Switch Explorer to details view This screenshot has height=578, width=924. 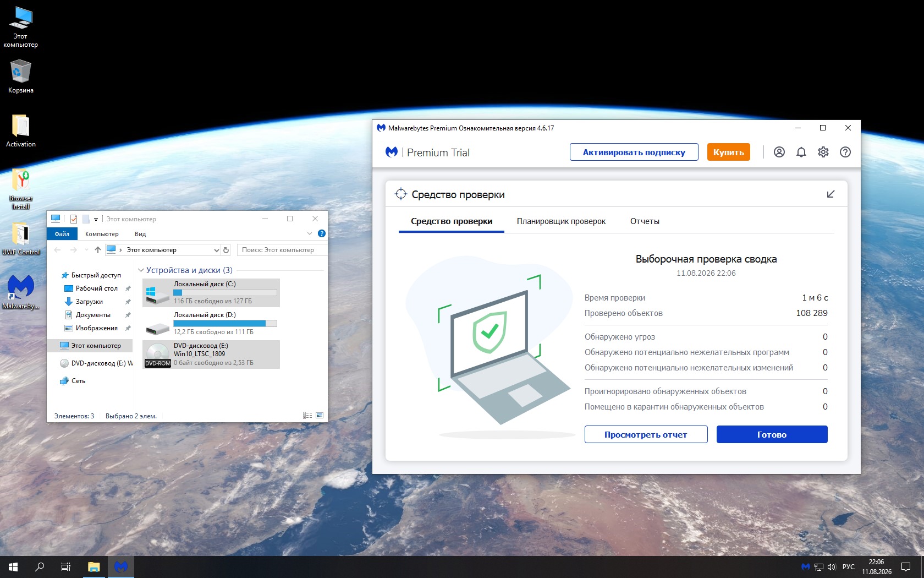(x=307, y=416)
